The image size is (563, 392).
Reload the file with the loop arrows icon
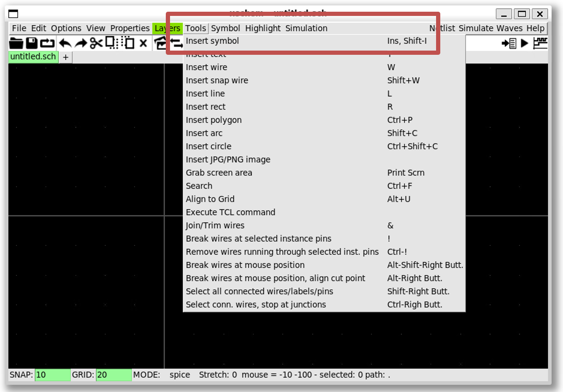point(47,43)
